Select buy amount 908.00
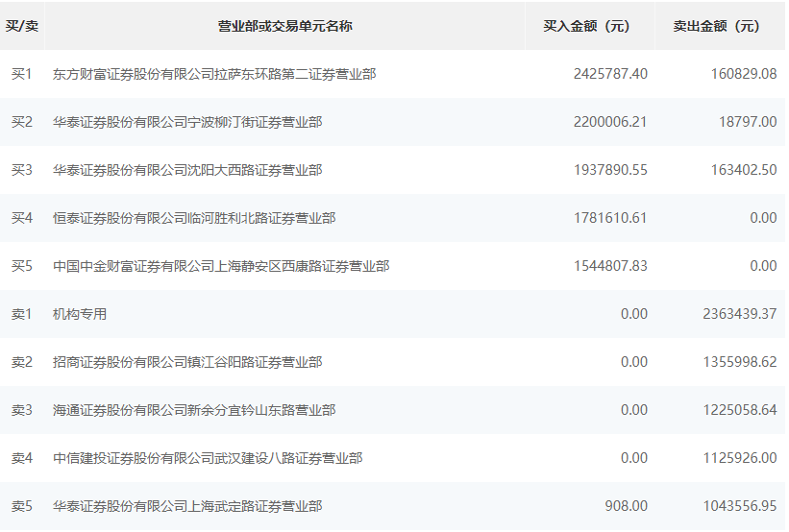 pos(626,506)
